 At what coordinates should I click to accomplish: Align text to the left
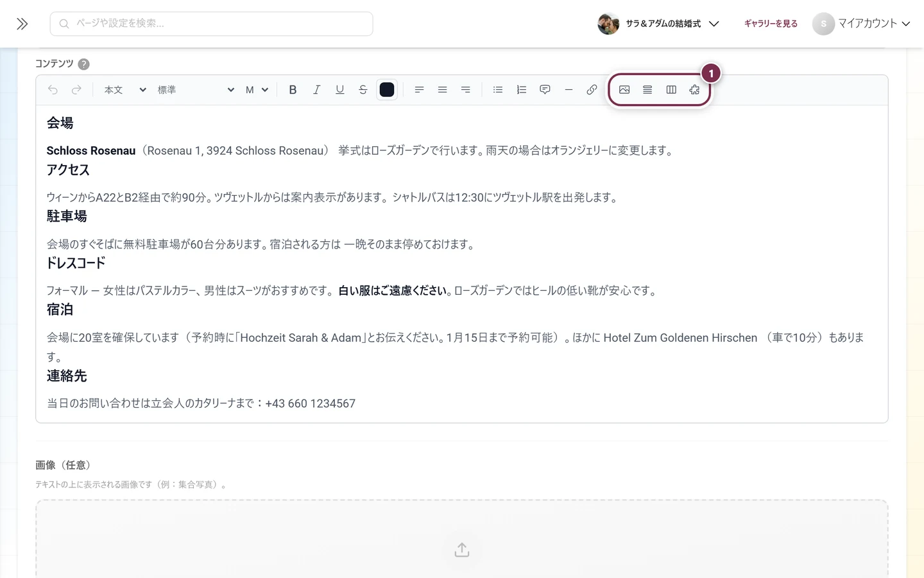click(x=419, y=90)
